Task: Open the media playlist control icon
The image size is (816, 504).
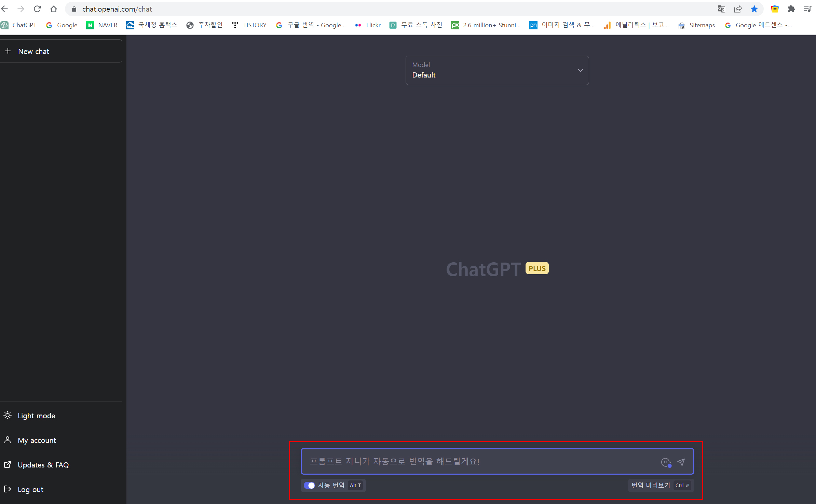Action: 807,9
